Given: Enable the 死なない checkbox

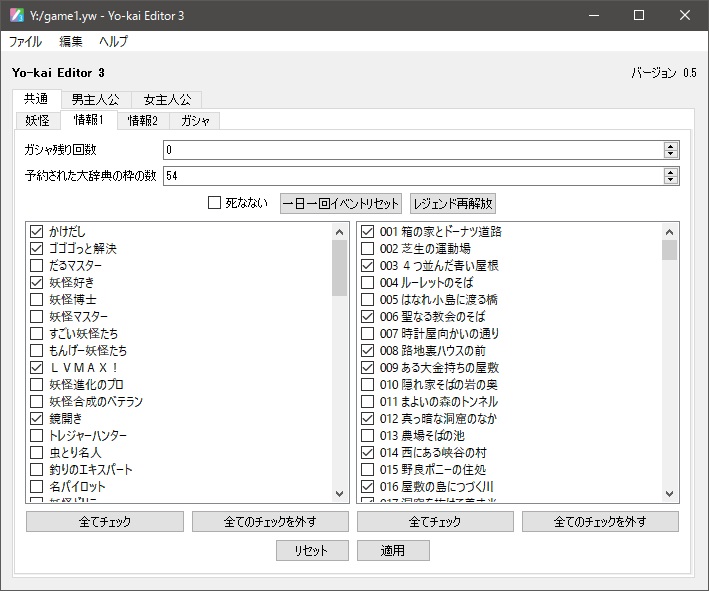Looking at the screenshot, I should pos(214,203).
